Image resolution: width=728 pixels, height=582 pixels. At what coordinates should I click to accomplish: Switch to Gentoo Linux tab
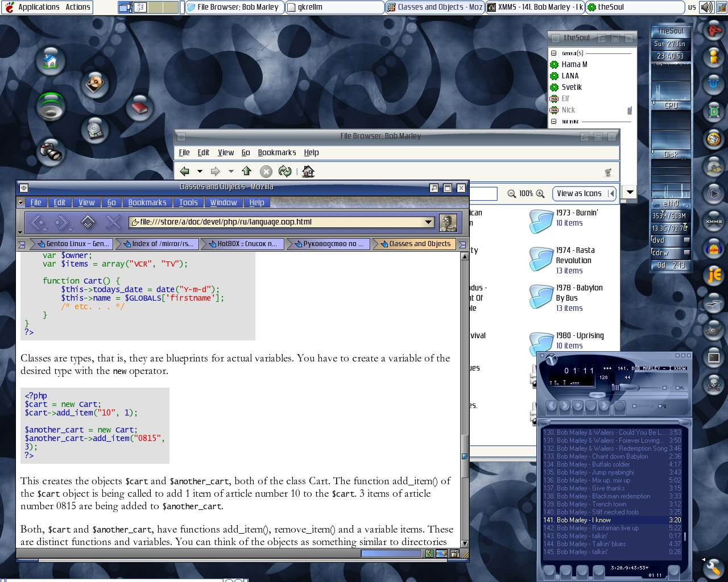(x=71, y=244)
